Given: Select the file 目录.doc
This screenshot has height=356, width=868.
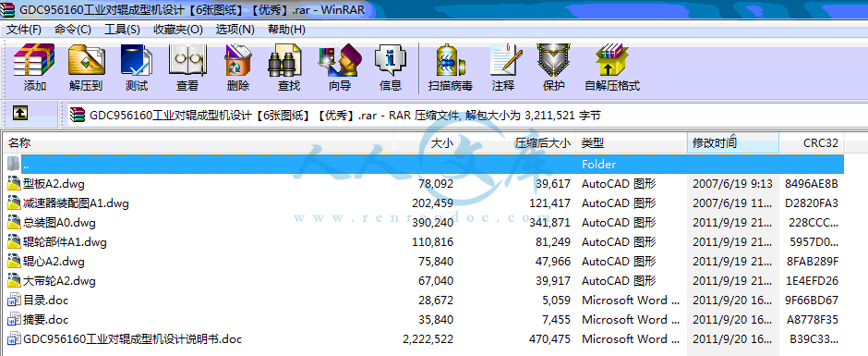Looking at the screenshot, I should [45, 300].
